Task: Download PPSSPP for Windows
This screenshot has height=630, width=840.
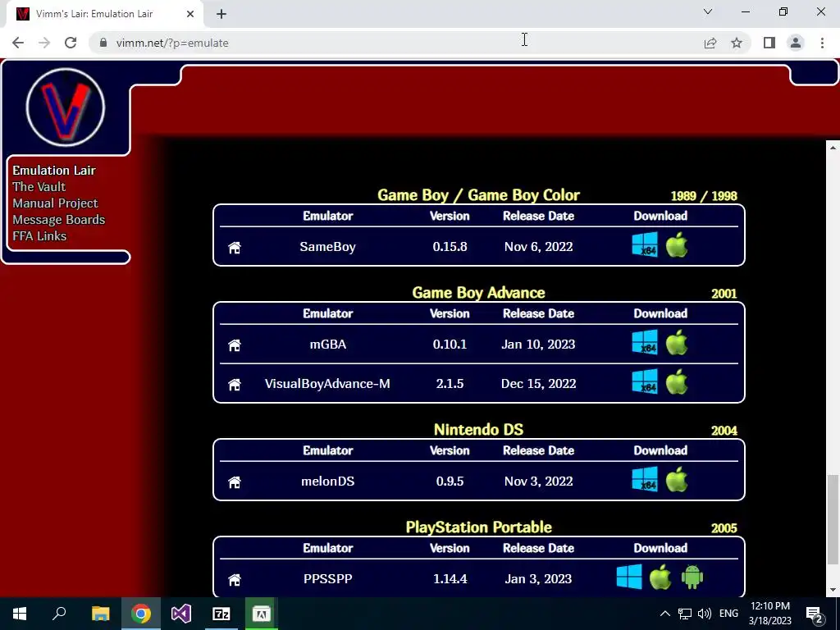Action: [629, 577]
